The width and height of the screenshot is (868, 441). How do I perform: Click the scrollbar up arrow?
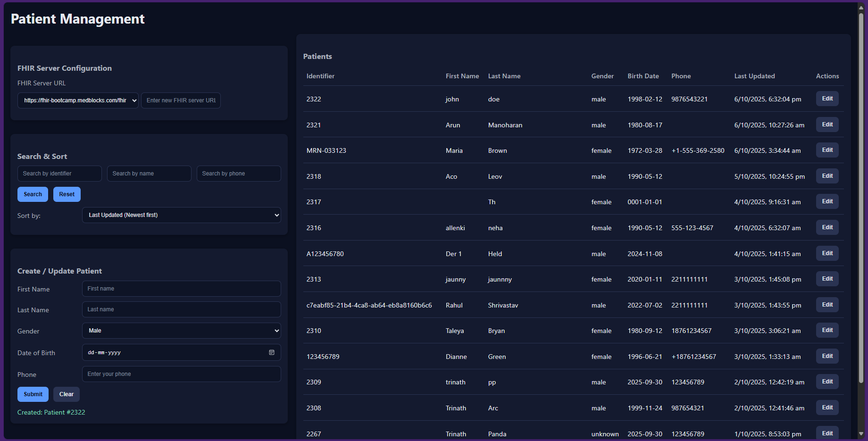861,7
